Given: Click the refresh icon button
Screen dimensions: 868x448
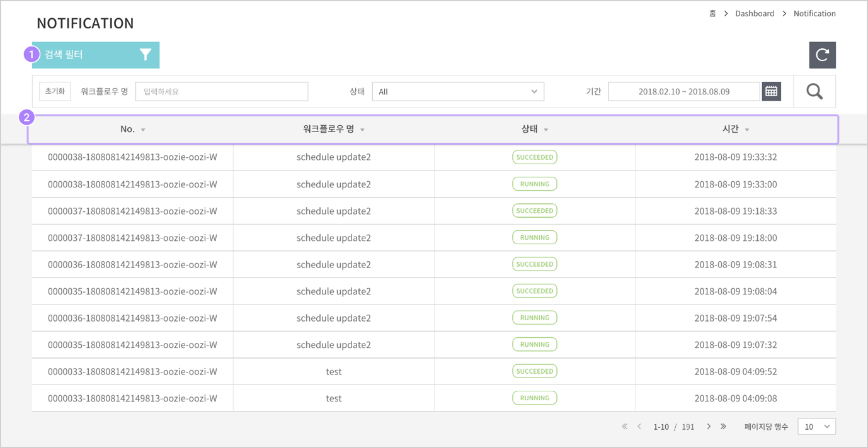Looking at the screenshot, I should 822,55.
